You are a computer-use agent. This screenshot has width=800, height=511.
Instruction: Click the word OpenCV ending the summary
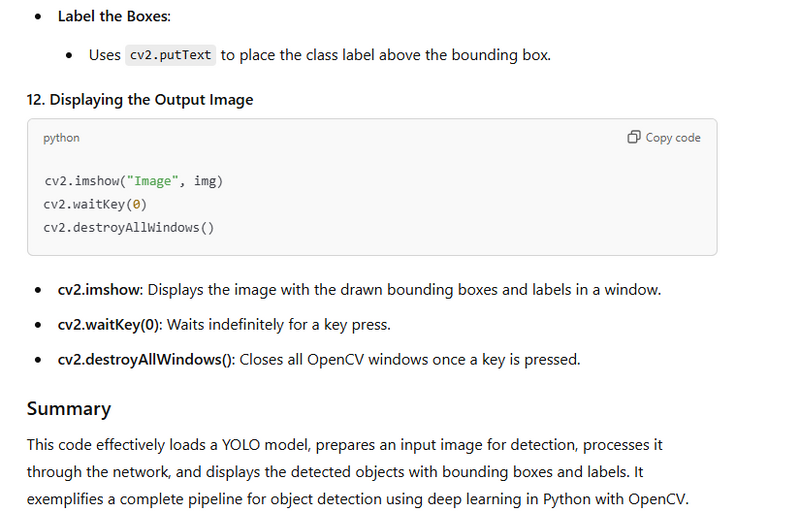coord(661,499)
